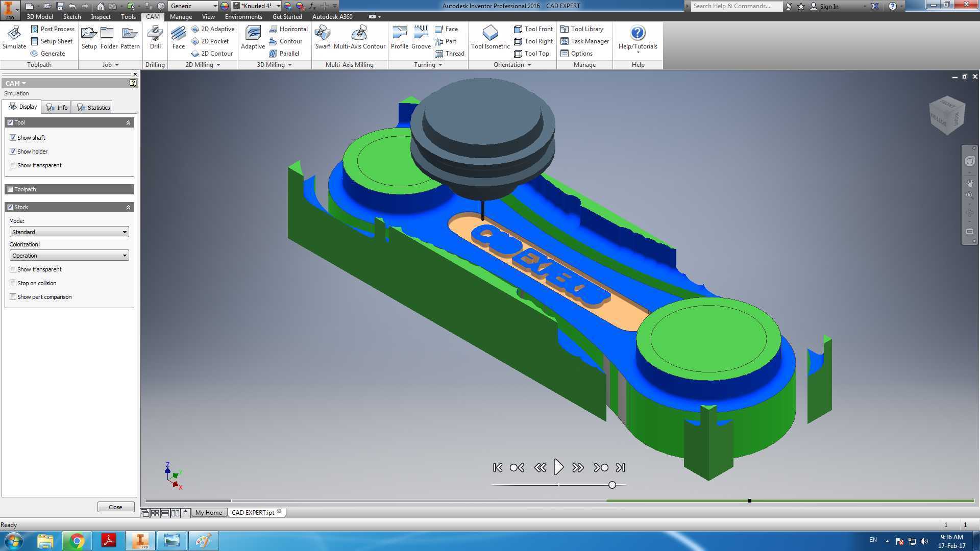Run Post Process
Image resolution: width=980 pixels, height=551 pixels.
click(53, 29)
